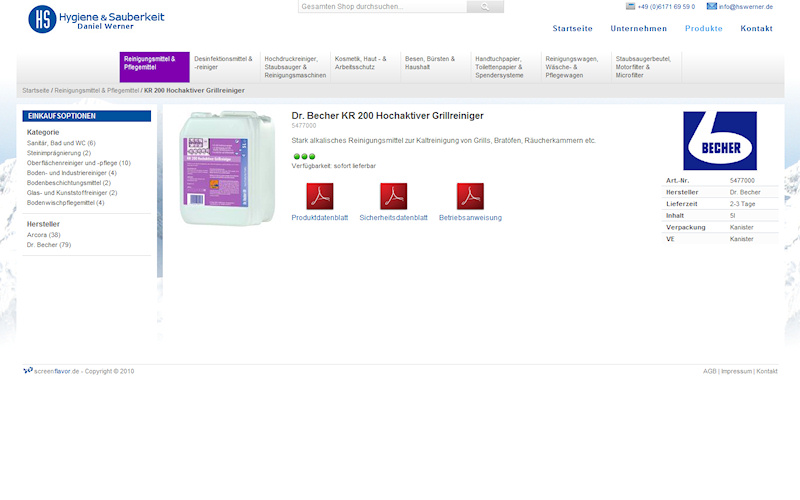The image size is (800, 500).
Task: Click the HS Hygiene & Sauberkeit logo
Action: point(96,19)
